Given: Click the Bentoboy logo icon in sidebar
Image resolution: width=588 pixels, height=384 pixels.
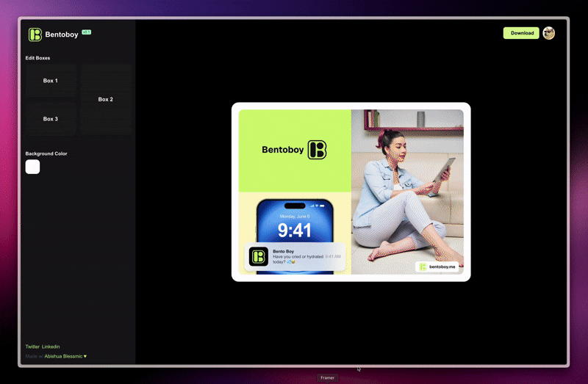Looking at the screenshot, I should [x=35, y=35].
